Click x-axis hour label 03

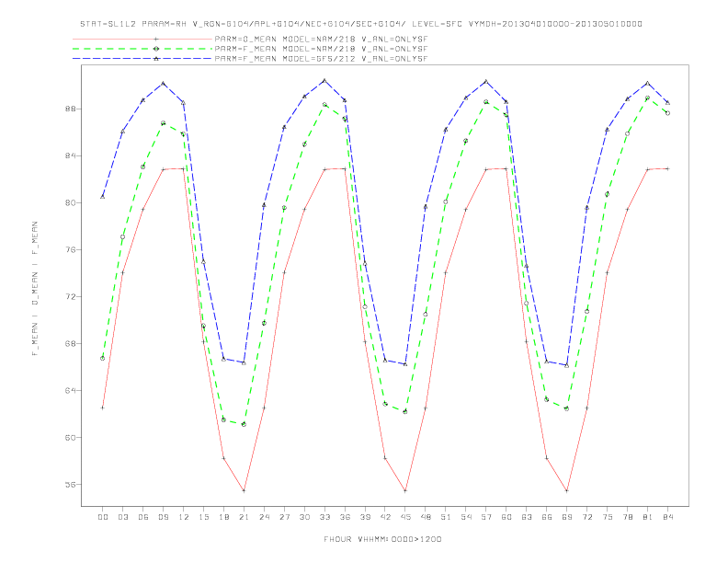(122, 517)
